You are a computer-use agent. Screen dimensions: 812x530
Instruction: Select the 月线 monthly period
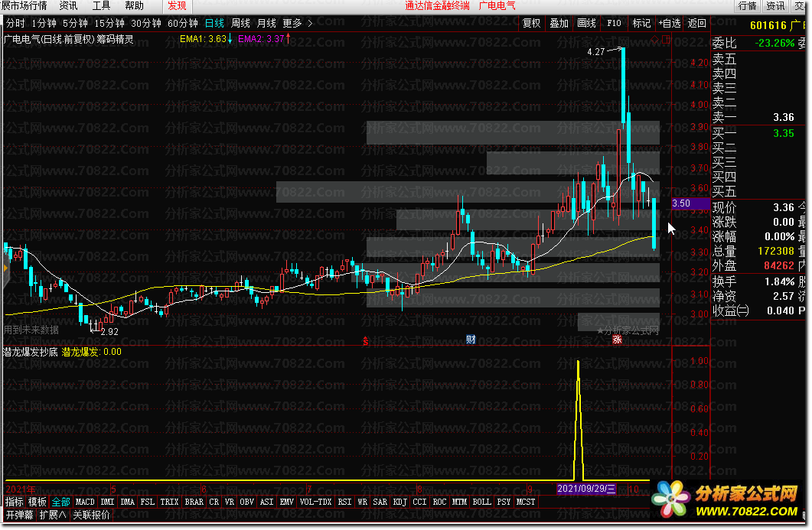(266, 23)
